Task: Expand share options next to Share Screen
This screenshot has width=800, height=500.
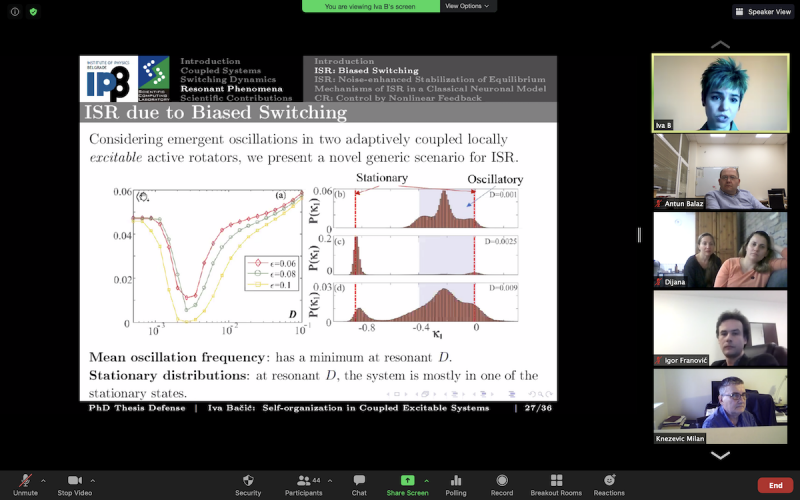Action: pyautogui.click(x=426, y=481)
